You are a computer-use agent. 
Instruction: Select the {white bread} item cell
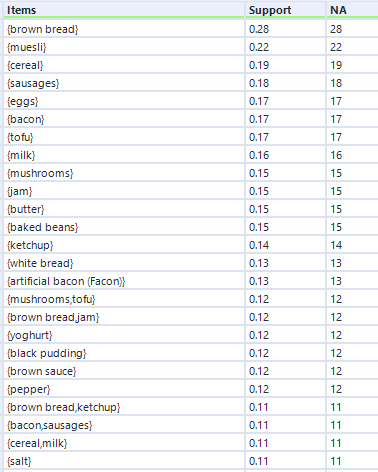tap(124, 263)
